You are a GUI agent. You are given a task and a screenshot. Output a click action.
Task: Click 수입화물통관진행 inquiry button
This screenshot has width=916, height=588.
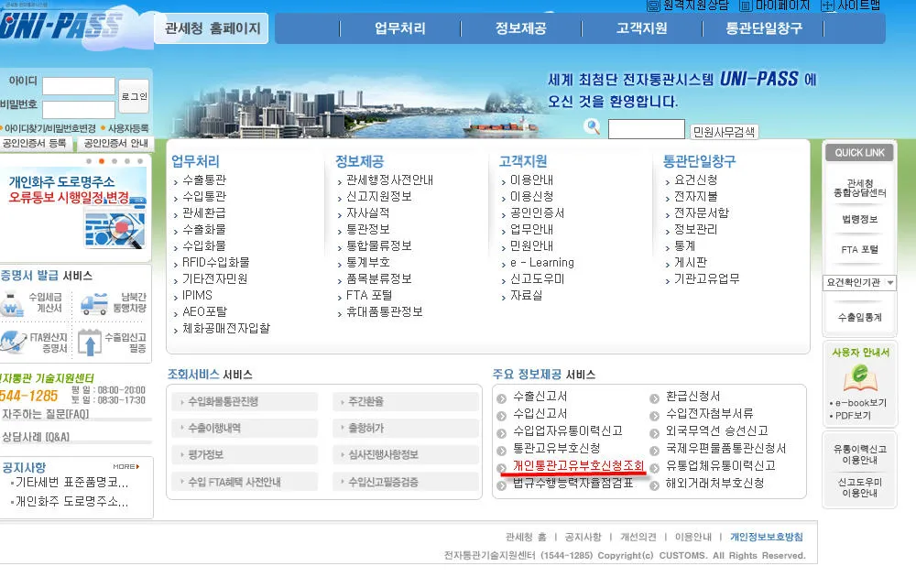(x=245, y=402)
